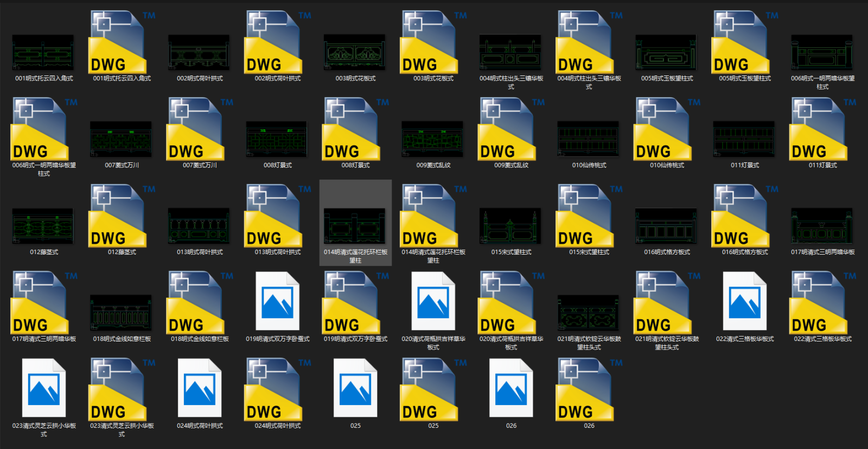Select the 006 preview image thumbnail
Image resolution: width=868 pixels, height=449 pixels.
pyautogui.click(x=822, y=53)
